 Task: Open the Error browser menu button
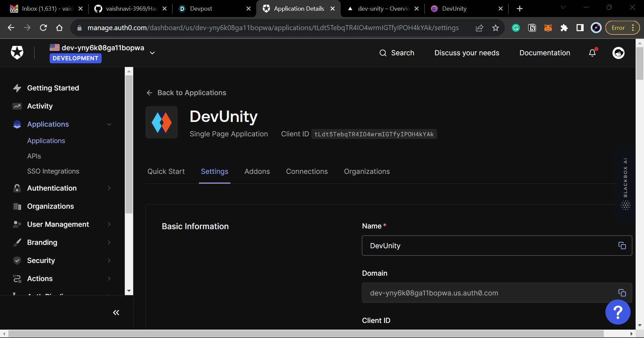click(x=623, y=28)
